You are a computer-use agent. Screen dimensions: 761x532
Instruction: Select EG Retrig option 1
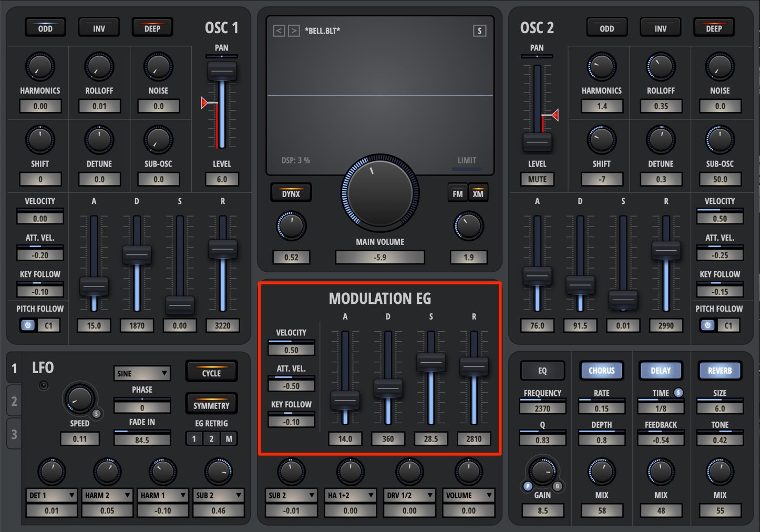coord(194,438)
